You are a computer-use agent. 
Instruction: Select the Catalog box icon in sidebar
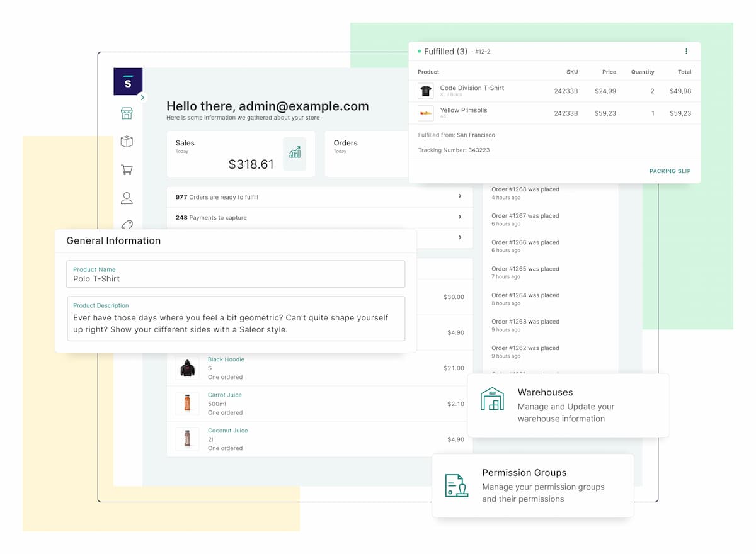tap(127, 142)
